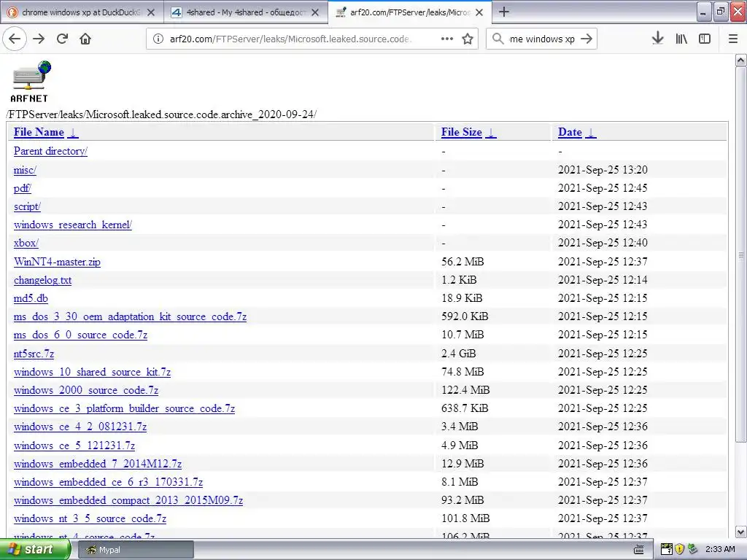Download windows_10_shared_source_kit.7z
Viewport: 747px width, 560px height.
click(x=92, y=372)
